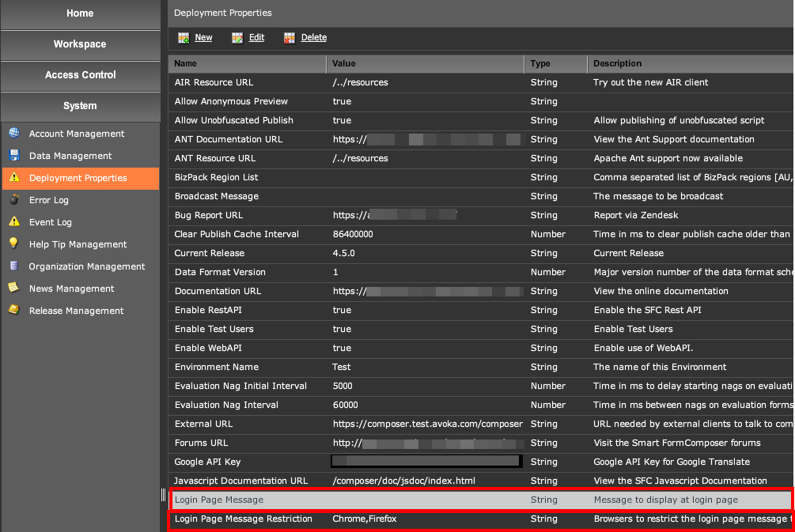The image size is (795, 532).
Task: Select Clear Publish Cache Interval row
Action: pos(481,234)
